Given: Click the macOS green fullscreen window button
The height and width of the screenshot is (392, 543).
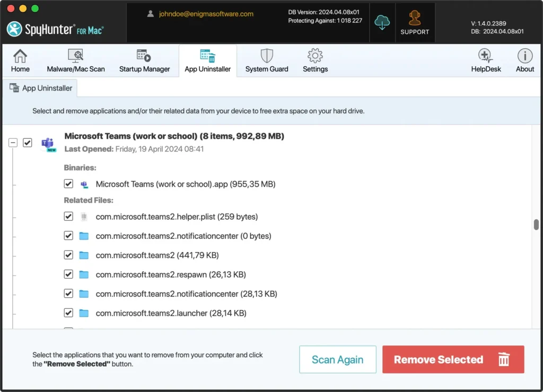Looking at the screenshot, I should click(35, 8).
